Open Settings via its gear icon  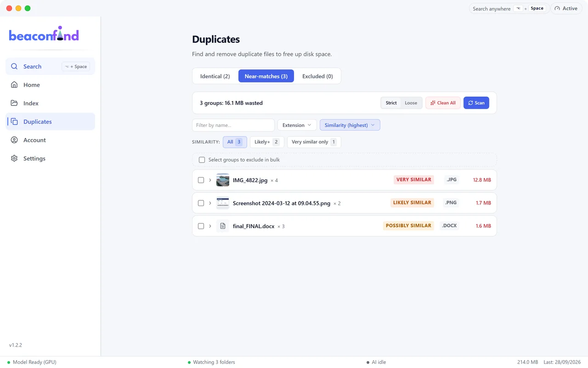coord(14,158)
